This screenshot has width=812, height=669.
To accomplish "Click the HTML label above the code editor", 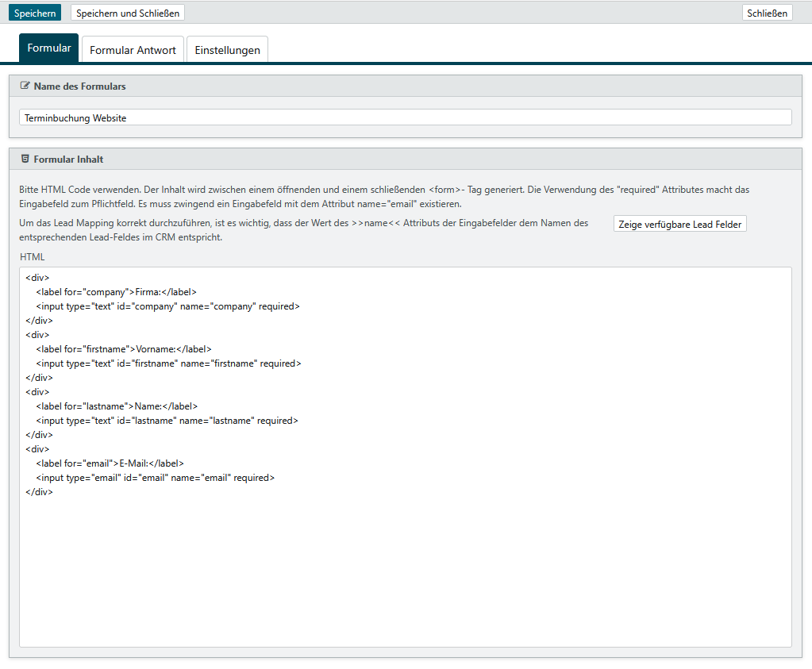I will (x=33, y=257).
